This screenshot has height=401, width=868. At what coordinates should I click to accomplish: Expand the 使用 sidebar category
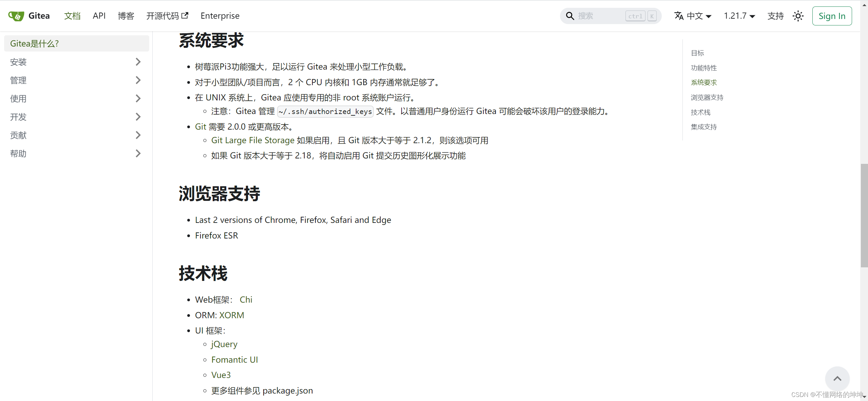coord(138,98)
